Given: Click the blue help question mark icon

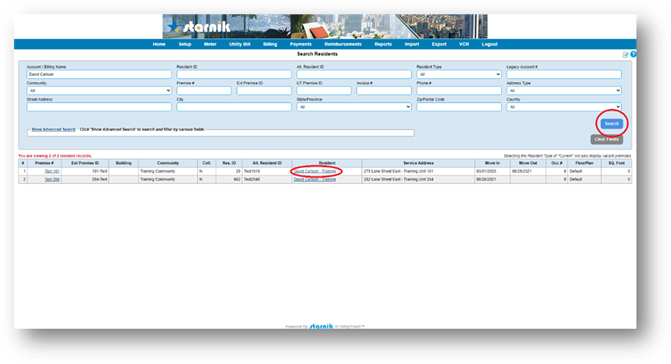Looking at the screenshot, I should click(x=633, y=54).
